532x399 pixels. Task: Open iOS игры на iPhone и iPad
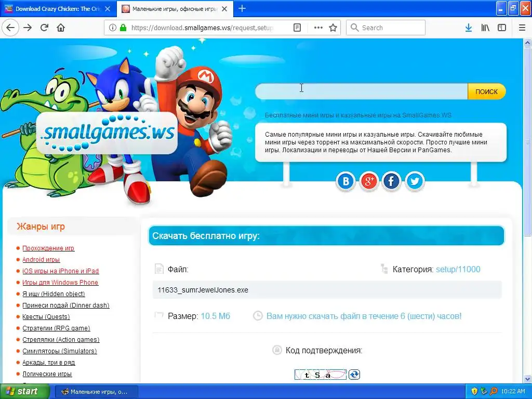pyautogui.click(x=60, y=271)
